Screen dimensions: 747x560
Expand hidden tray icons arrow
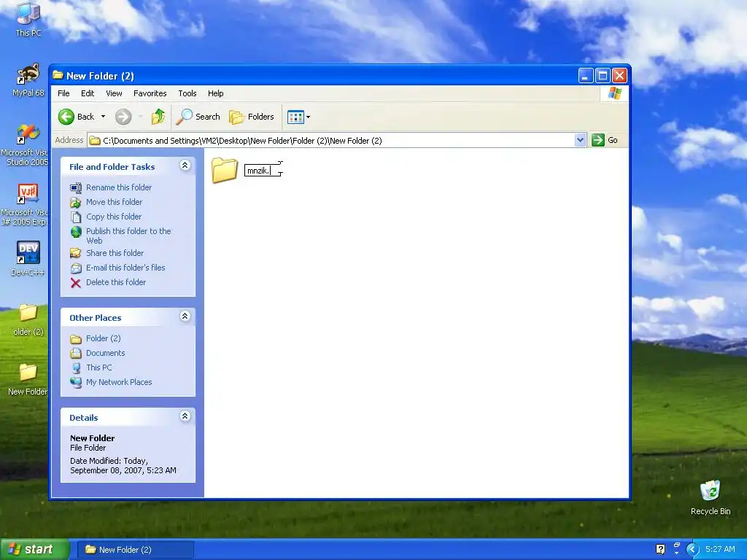coord(692,549)
